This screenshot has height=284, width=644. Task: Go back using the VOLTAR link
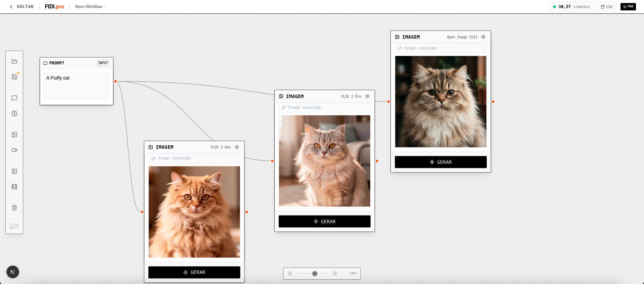tap(22, 7)
